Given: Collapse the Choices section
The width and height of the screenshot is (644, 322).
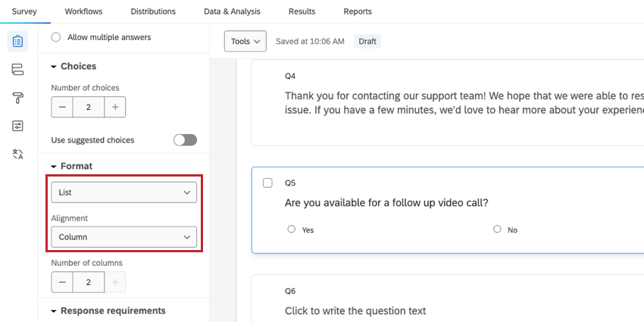Looking at the screenshot, I should coord(55,67).
